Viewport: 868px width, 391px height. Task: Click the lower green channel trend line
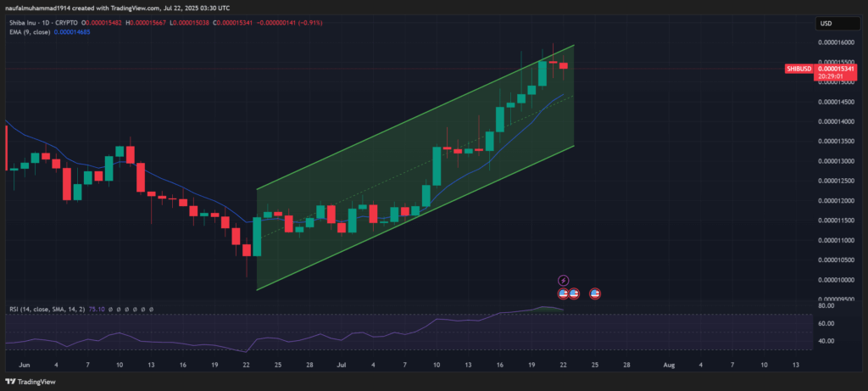coord(415,217)
